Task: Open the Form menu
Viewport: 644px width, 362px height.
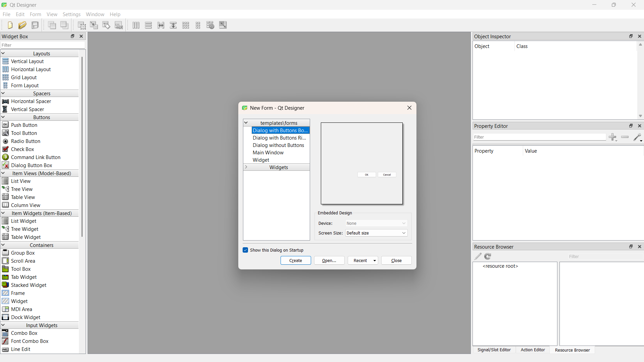Action: pos(35,14)
